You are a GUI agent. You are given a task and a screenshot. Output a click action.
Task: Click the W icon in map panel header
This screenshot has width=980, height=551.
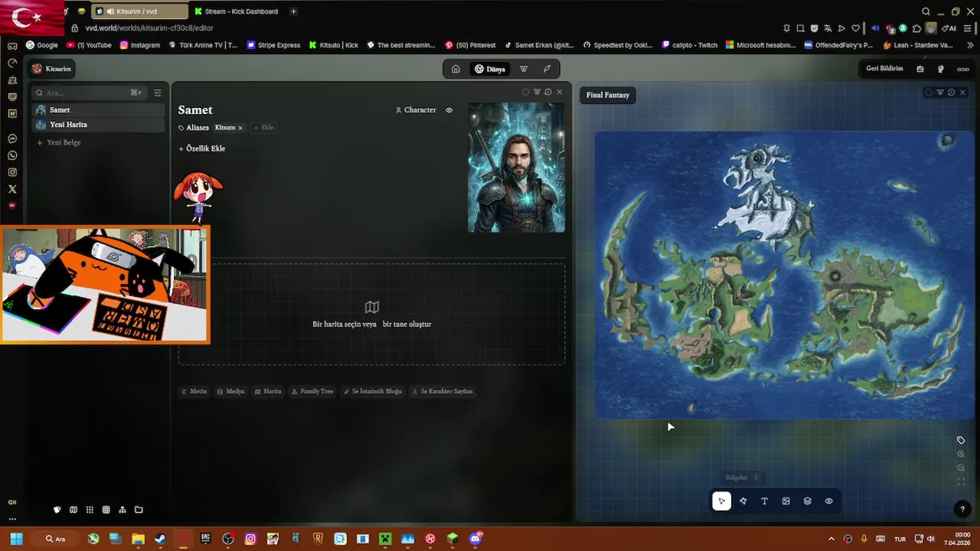(940, 93)
